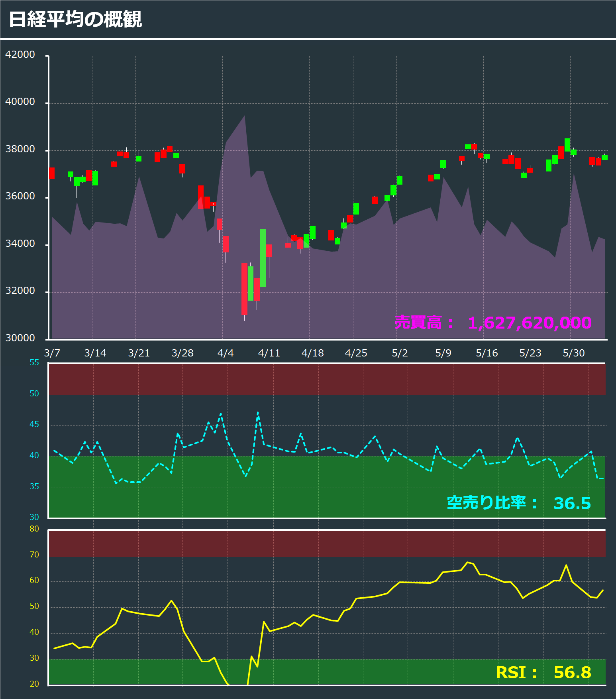The image size is (616, 699).
Task: Click the 空売り比率 36.5 label
Action: (519, 503)
